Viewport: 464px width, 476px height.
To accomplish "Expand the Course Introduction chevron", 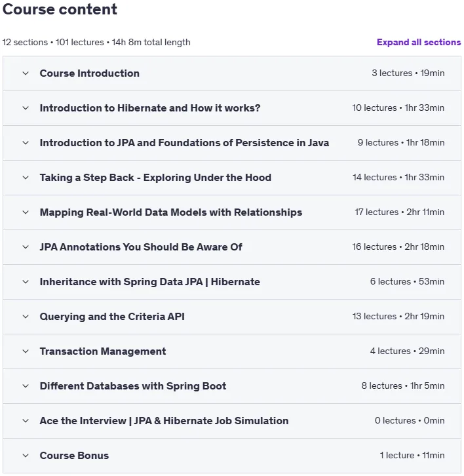I will pos(26,73).
